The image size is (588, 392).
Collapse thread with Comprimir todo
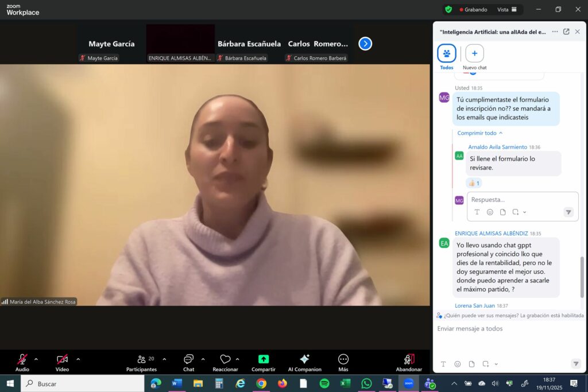pos(480,133)
